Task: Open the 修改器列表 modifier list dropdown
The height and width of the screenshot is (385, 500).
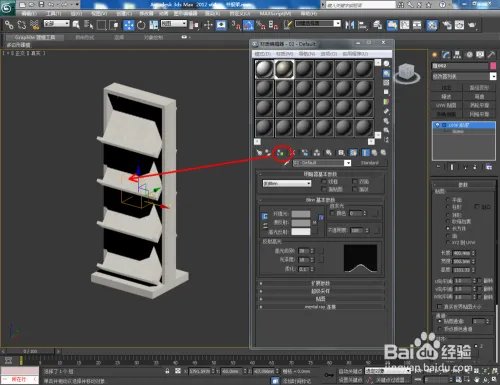Action: coord(464,76)
